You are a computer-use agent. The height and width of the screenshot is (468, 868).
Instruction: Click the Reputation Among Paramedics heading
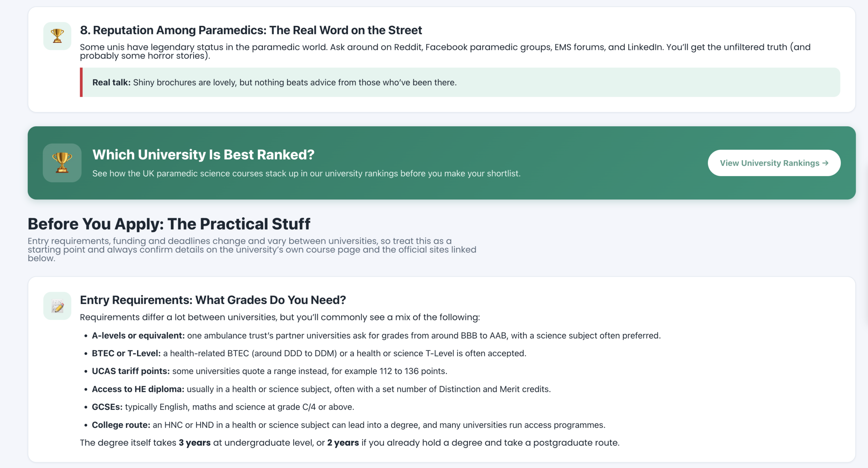pos(251,30)
